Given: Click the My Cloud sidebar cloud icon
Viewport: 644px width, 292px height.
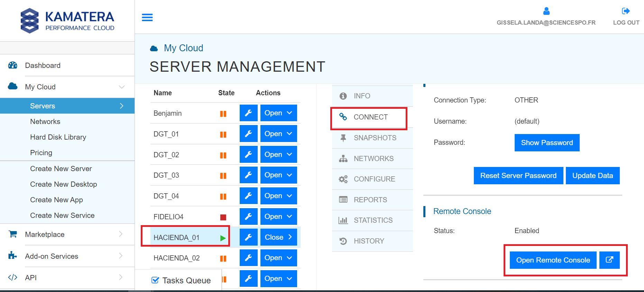Looking at the screenshot, I should click(x=13, y=86).
